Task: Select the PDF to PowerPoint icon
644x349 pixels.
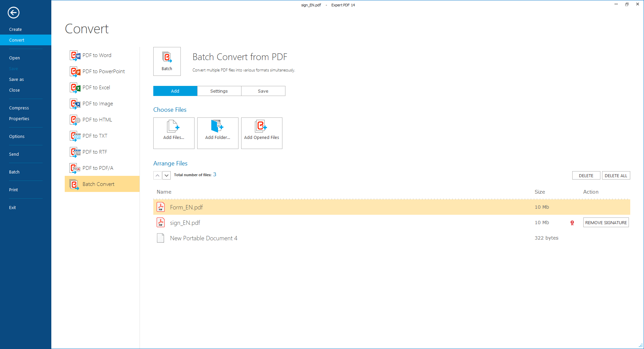Action: coord(75,71)
